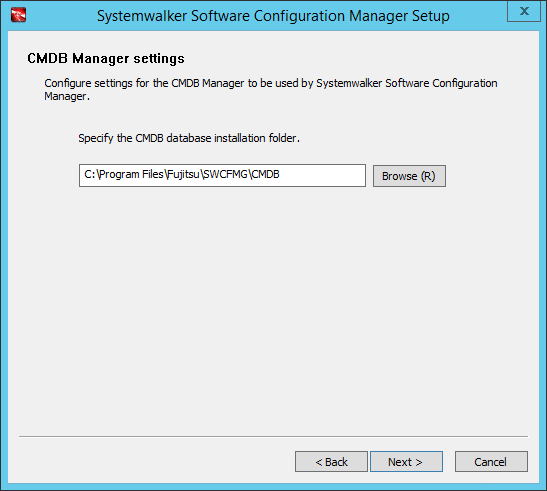Click the CMDB installation folder path field
The width and height of the screenshot is (547, 491).
tap(222, 176)
